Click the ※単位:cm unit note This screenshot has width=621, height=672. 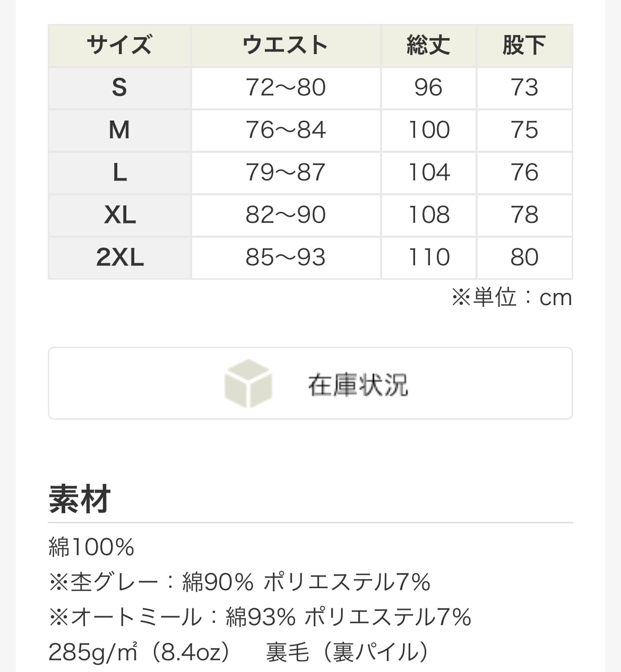(512, 297)
